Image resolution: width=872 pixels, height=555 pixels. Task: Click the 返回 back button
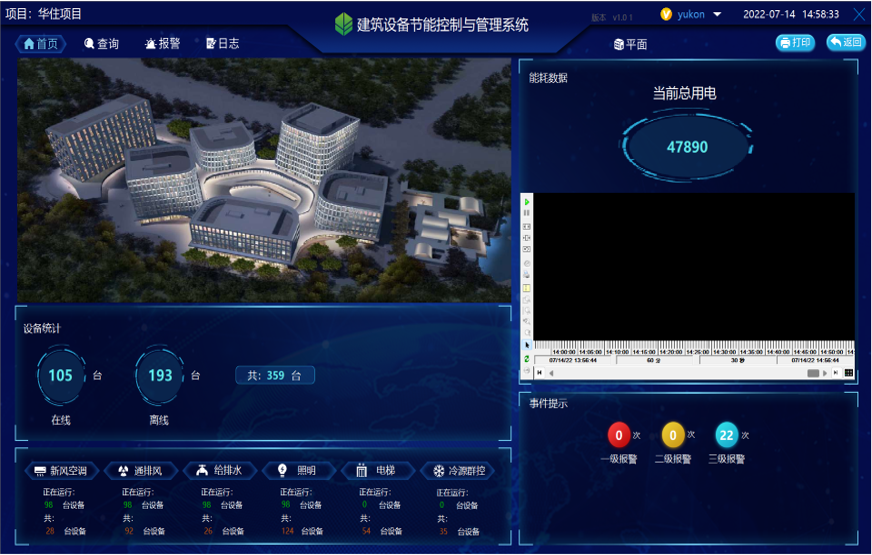tap(845, 42)
